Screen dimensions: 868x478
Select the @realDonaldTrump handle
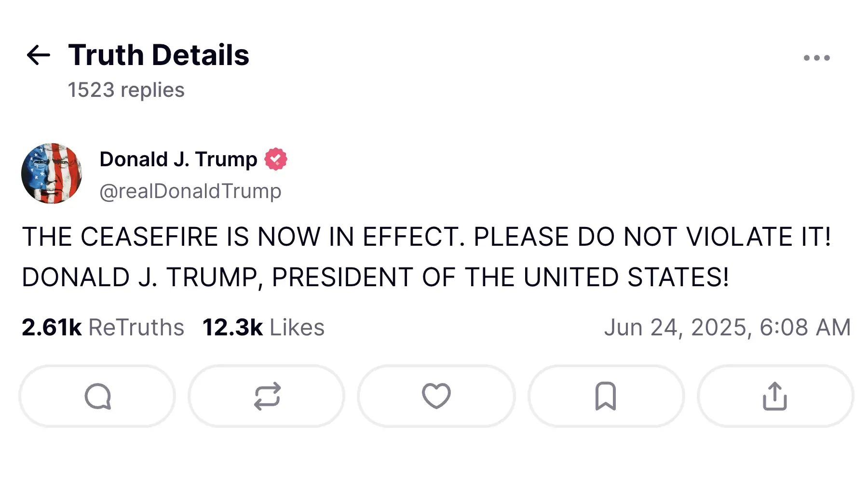[x=190, y=191]
